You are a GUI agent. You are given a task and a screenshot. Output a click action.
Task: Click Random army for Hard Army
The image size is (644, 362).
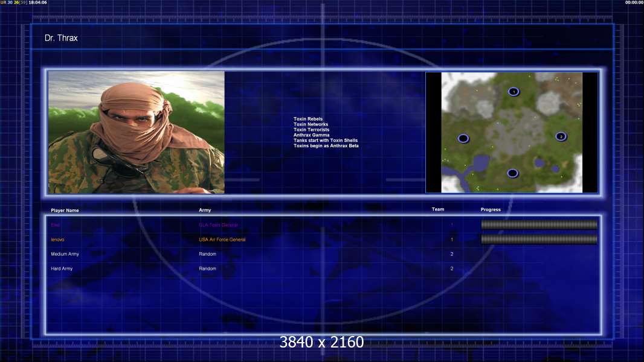(207, 268)
